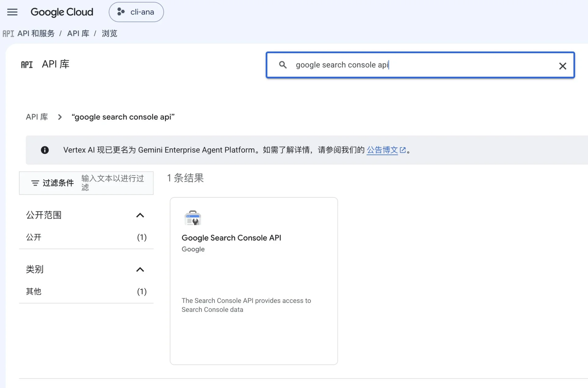
Task: Click the 浏览 breadcrumb item
Action: [109, 33]
